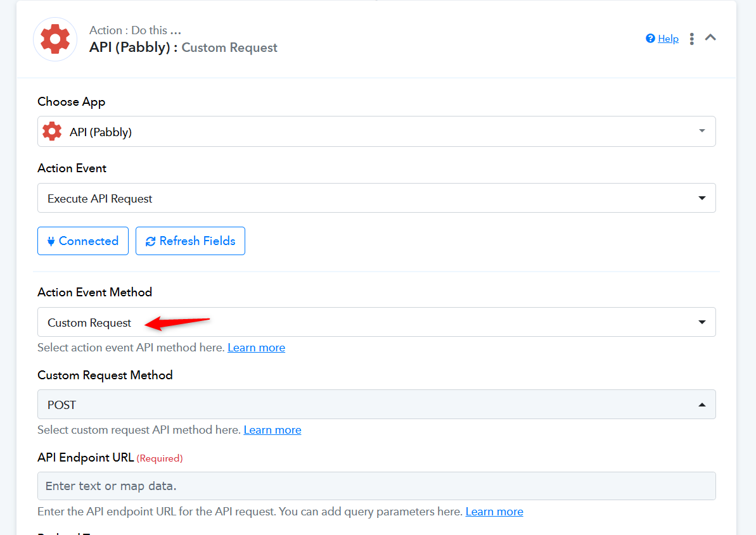Click the gear icon inside Choose App field
Screen dimensions: 756x535
52,132
